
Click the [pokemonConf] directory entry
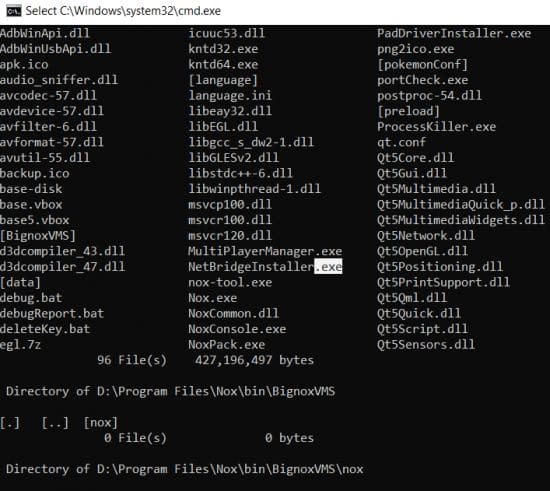point(422,65)
